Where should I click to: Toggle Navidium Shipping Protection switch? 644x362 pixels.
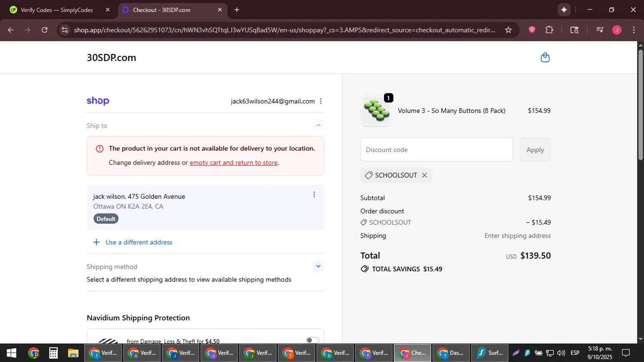[x=313, y=340]
